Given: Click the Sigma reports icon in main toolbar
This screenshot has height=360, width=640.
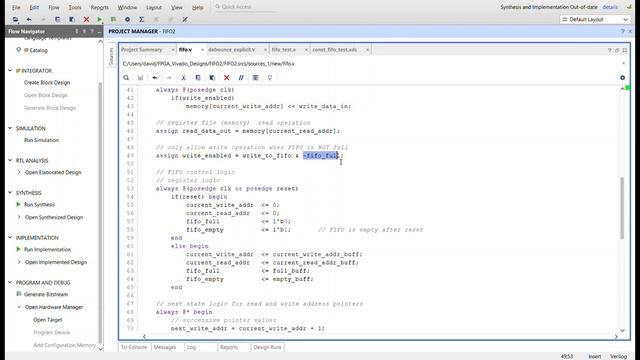Looking at the screenshot, I should 142,19.
